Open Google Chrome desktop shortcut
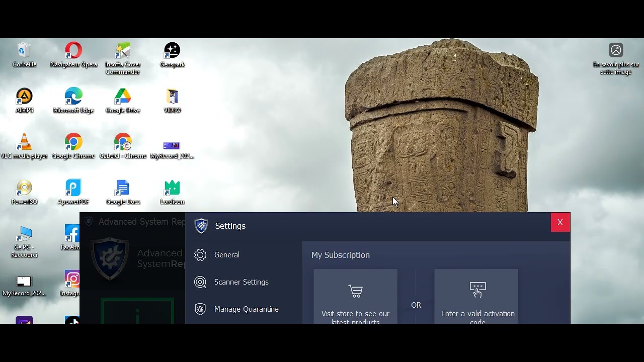The image size is (644, 362). point(73,146)
